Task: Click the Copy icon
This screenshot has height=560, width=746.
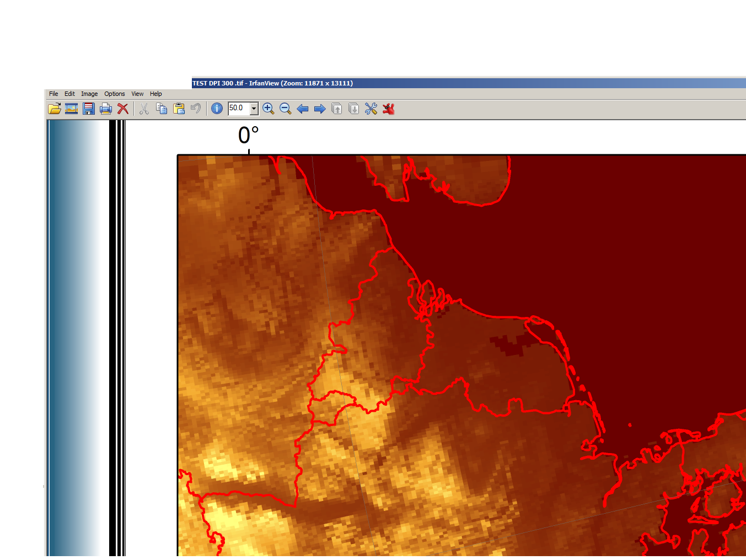Action: [x=162, y=109]
